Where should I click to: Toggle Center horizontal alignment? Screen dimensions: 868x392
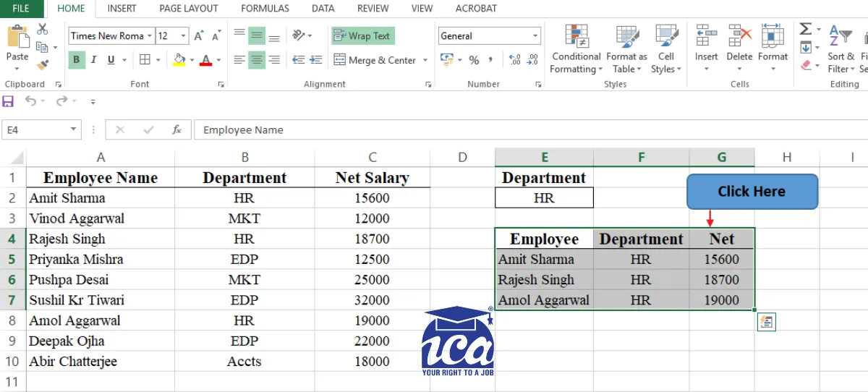point(257,60)
